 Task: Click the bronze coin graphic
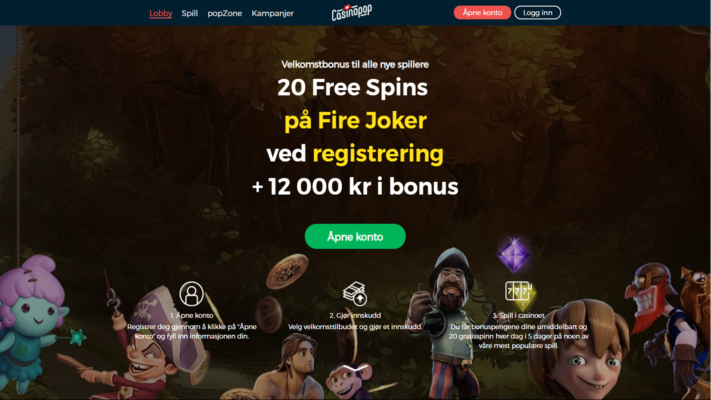tap(287, 271)
